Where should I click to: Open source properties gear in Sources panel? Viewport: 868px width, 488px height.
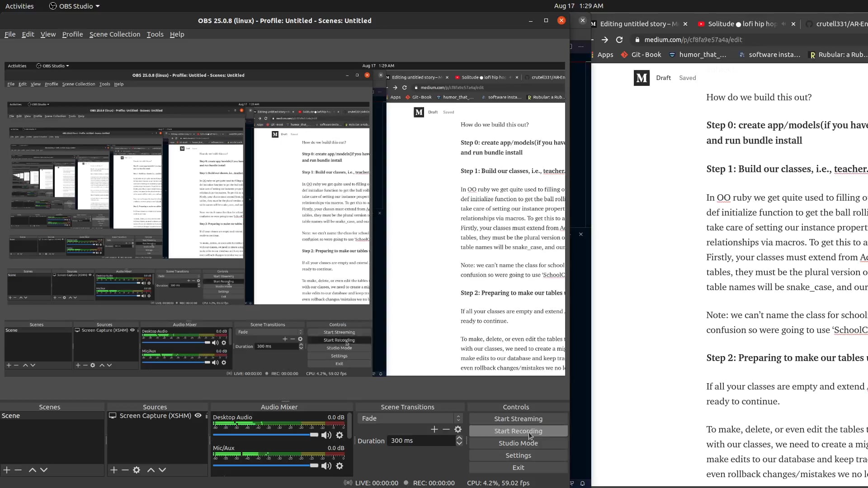137,470
